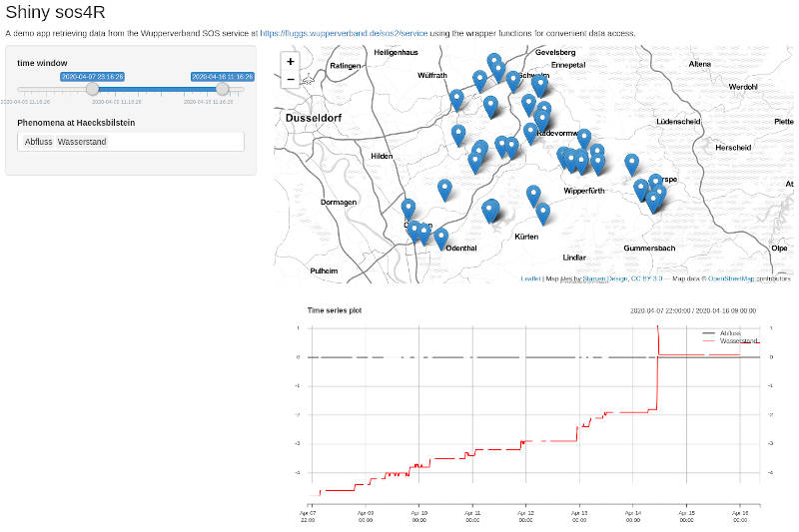The image size is (799, 532).
Task: Select the marker overlapping the Schwelm label
Action: coord(539,86)
